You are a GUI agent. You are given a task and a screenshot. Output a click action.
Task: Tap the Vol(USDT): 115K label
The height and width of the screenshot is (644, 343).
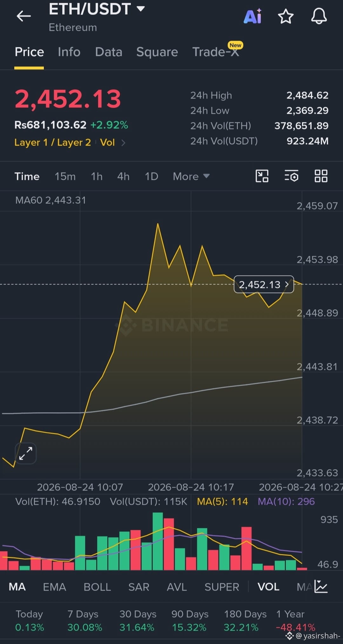pyautogui.click(x=149, y=502)
